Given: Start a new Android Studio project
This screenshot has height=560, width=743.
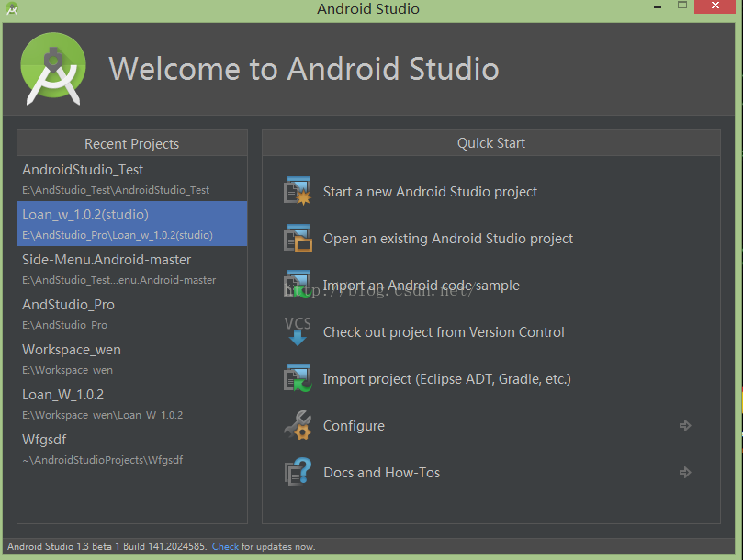Looking at the screenshot, I should pos(430,192).
